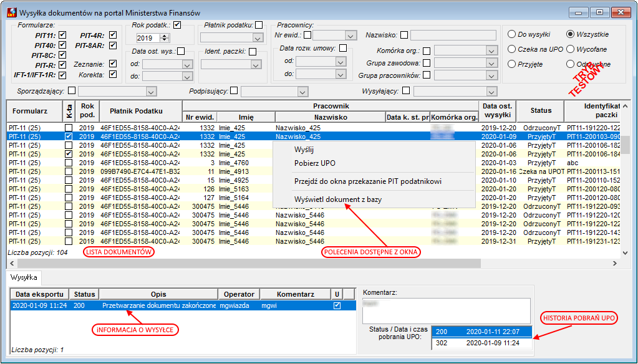This screenshot has width=638, height=364.
Task: Toggle the K-ta checkbox in the Imie_4925 row
Action: pyautogui.click(x=69, y=180)
